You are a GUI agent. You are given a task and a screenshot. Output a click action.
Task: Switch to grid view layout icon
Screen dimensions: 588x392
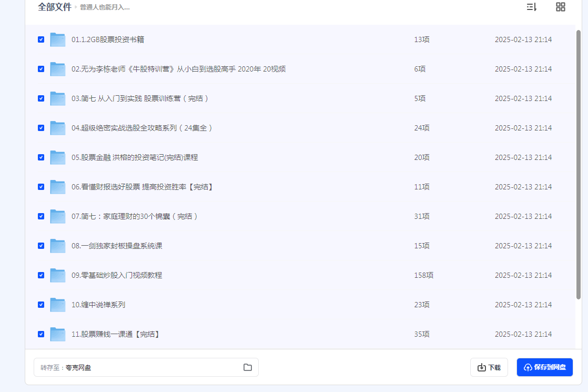pyautogui.click(x=561, y=7)
